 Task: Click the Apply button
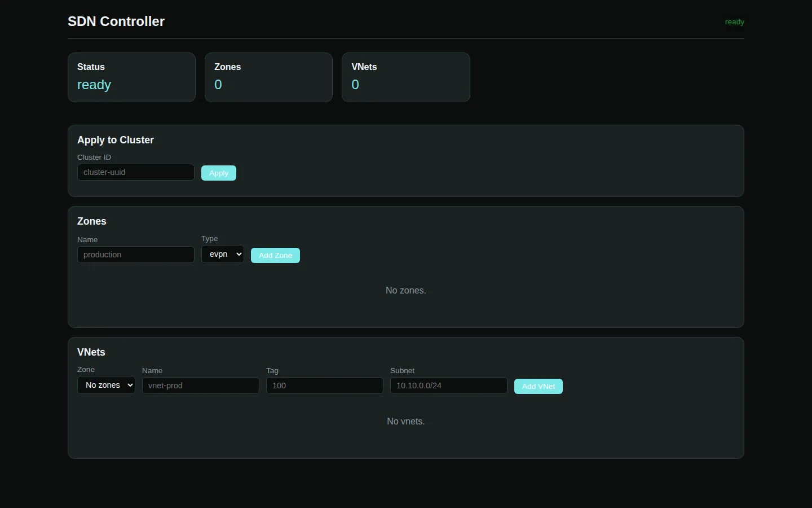(219, 173)
